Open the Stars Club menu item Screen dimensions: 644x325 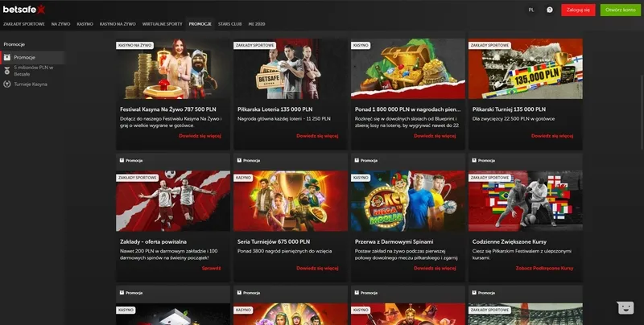[229, 24]
